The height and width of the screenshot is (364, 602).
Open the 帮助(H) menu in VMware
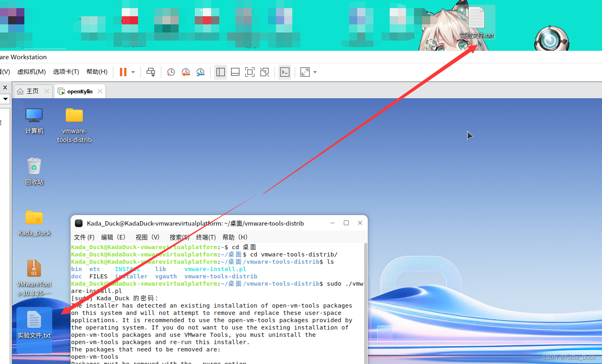tap(97, 72)
